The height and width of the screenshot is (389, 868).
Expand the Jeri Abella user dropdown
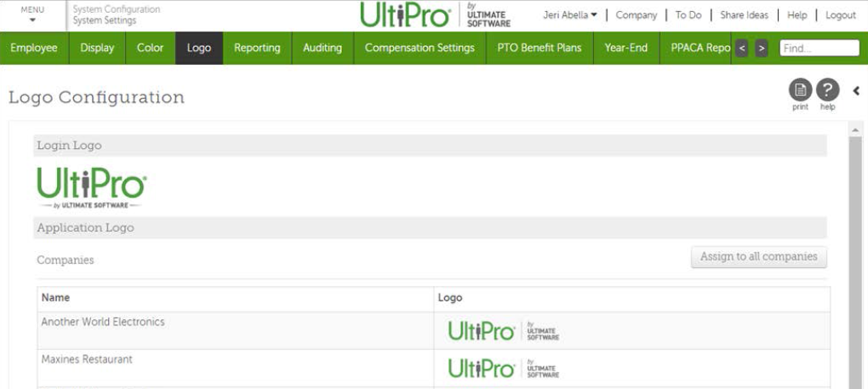pos(570,15)
